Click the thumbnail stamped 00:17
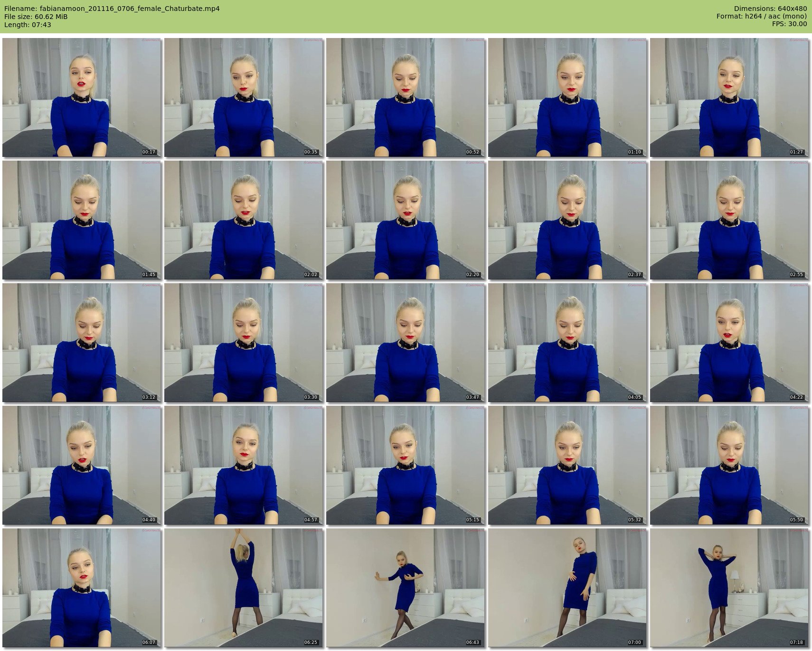Screen dimensions: 812x651 [82, 97]
